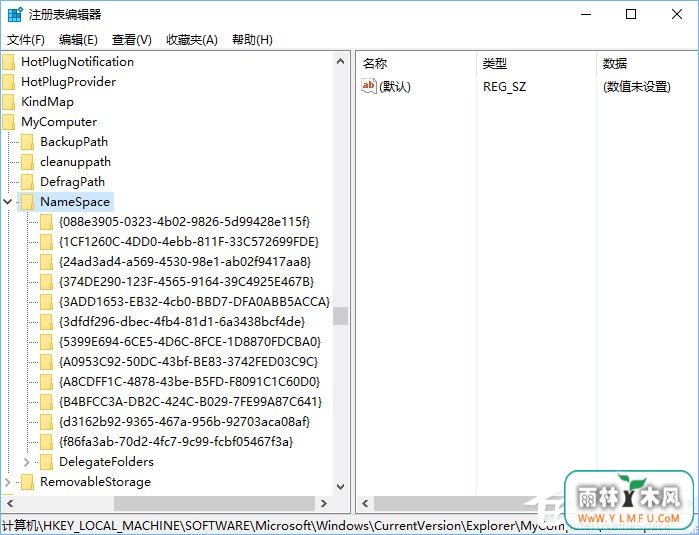Click folder icon of {374DE290-123F-4565-9164-39C4925E467B}
Image resolution: width=699 pixels, height=535 pixels.
pyautogui.click(x=46, y=282)
